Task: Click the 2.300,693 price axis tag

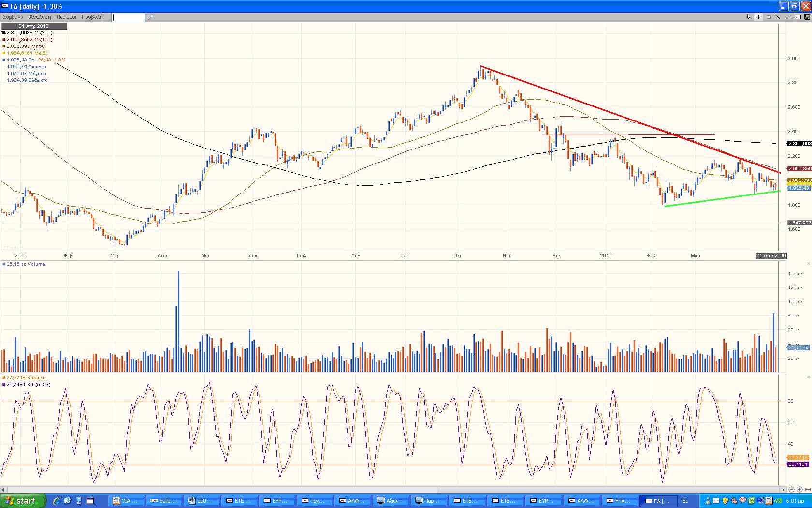Action: (799, 144)
